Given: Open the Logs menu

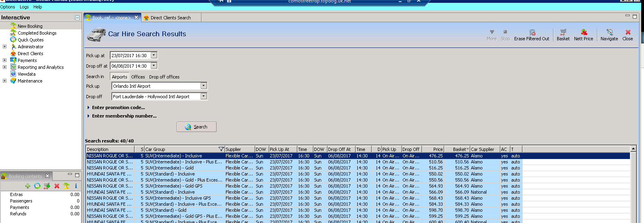Looking at the screenshot, I should (x=24, y=7).
